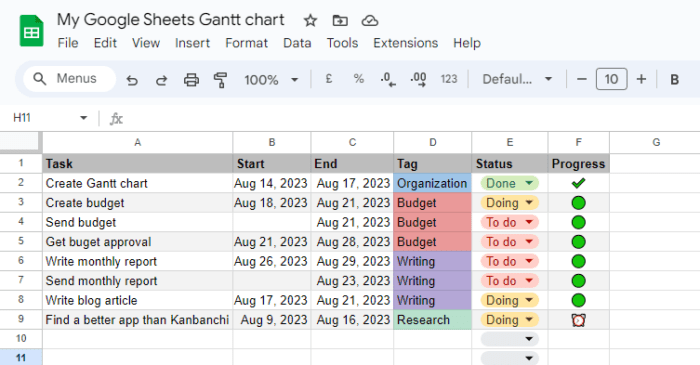Click the green circle for Get buget approval
The width and height of the screenshot is (700, 365).
[x=578, y=242]
